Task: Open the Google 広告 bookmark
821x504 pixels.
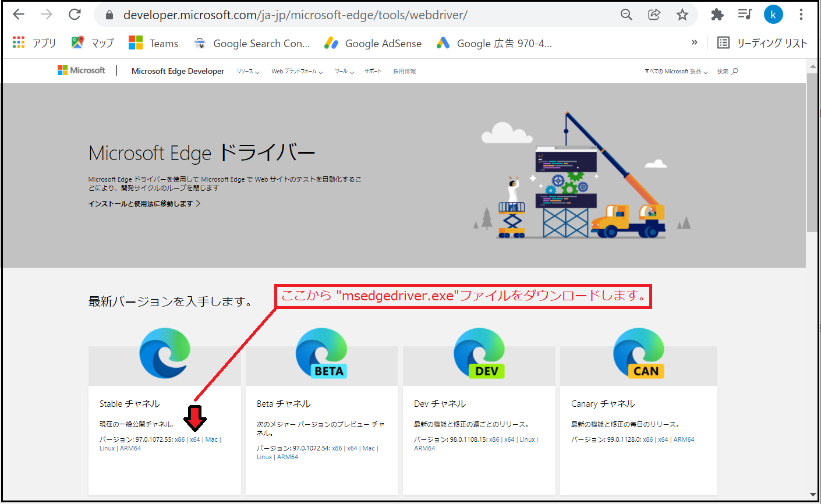Action: (x=494, y=43)
